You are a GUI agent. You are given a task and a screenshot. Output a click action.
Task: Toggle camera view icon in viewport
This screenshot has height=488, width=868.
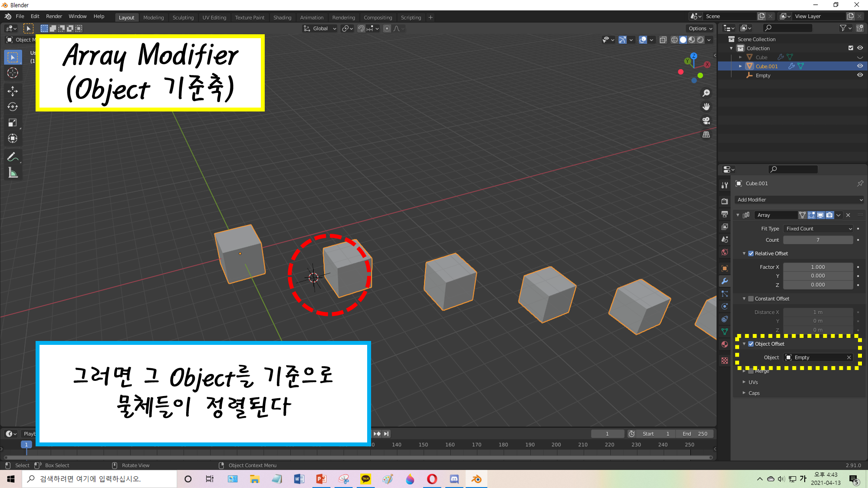[x=706, y=121]
